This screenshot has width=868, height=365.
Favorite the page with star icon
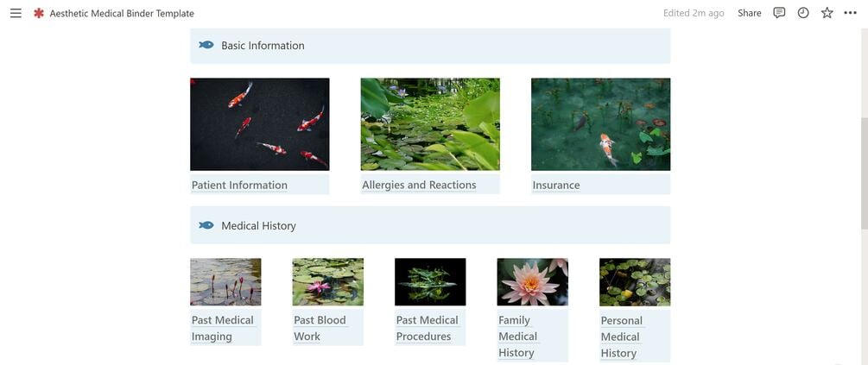point(827,13)
